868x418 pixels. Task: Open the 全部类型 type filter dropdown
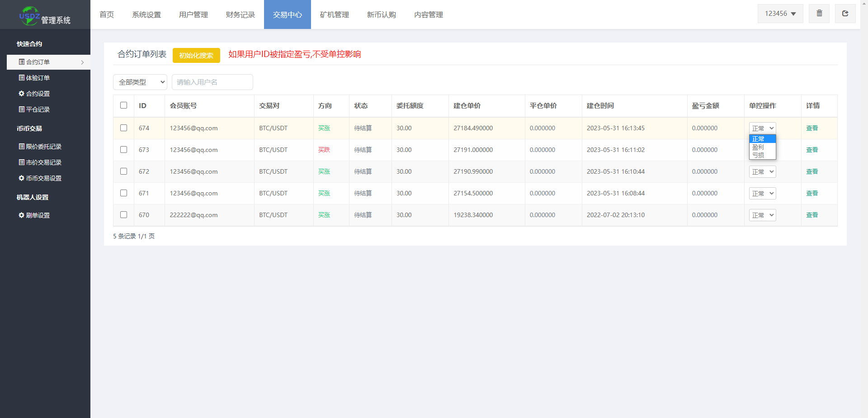point(140,82)
